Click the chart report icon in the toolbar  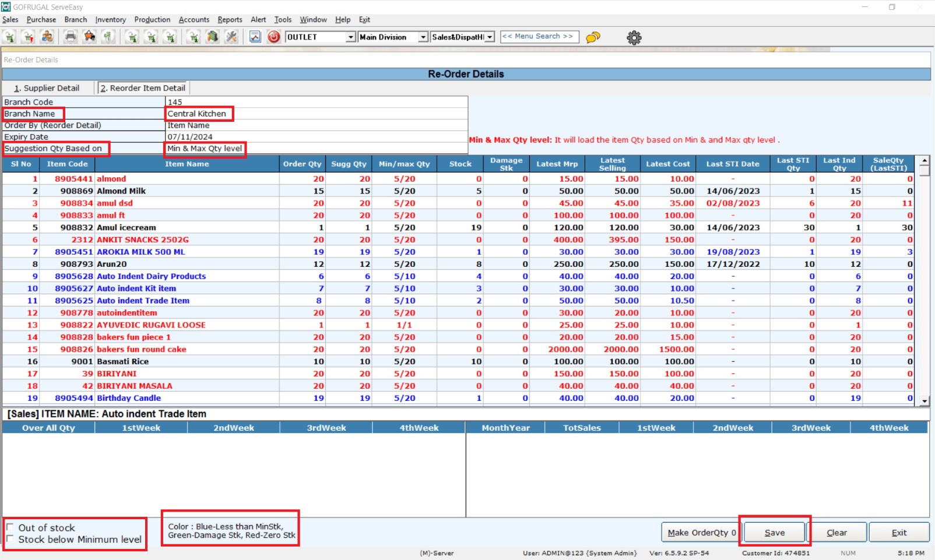click(x=255, y=37)
